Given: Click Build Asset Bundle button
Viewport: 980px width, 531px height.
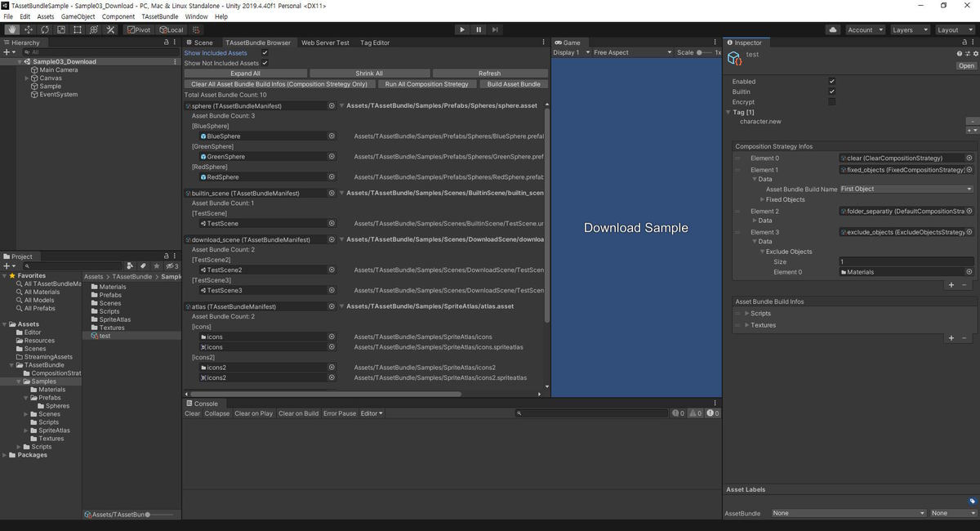Looking at the screenshot, I should point(514,84).
